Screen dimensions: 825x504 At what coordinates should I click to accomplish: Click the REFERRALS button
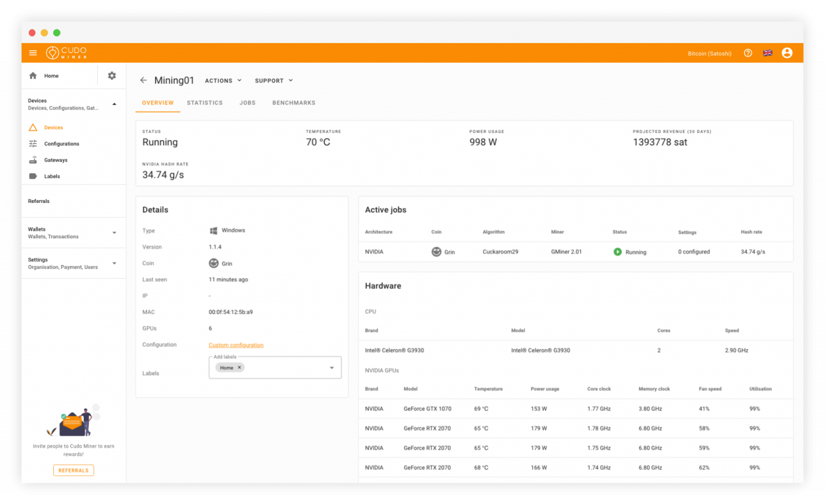point(73,470)
